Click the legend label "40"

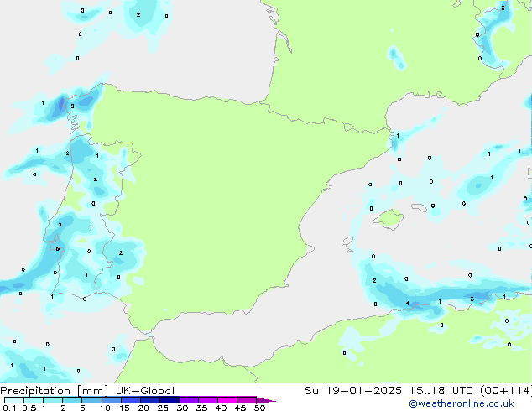click(221, 408)
